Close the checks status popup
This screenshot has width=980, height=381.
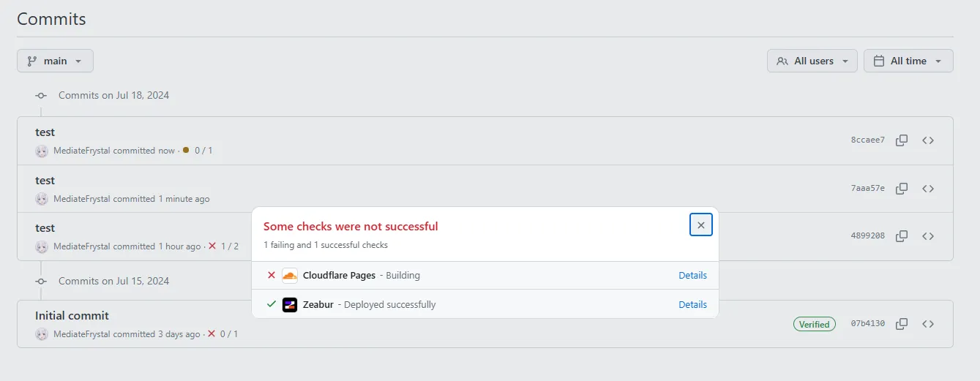[700, 225]
